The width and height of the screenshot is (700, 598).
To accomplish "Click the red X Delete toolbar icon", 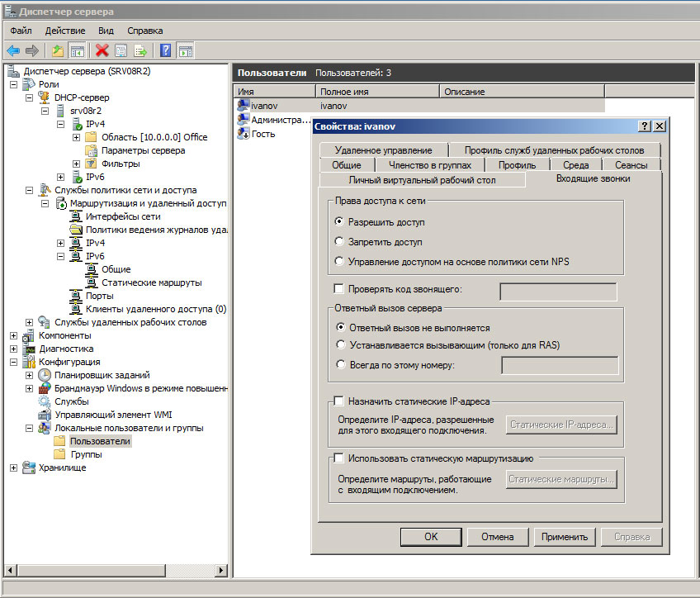I will (102, 50).
